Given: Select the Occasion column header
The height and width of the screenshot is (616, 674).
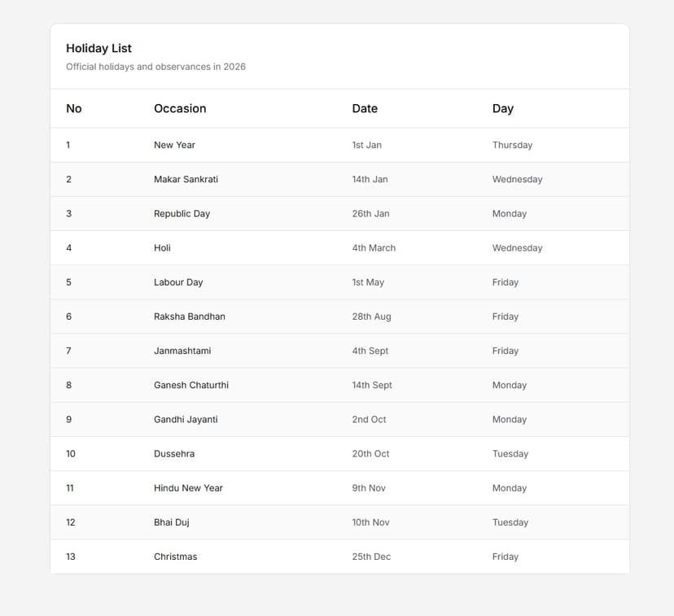Looking at the screenshot, I should pyautogui.click(x=180, y=108).
